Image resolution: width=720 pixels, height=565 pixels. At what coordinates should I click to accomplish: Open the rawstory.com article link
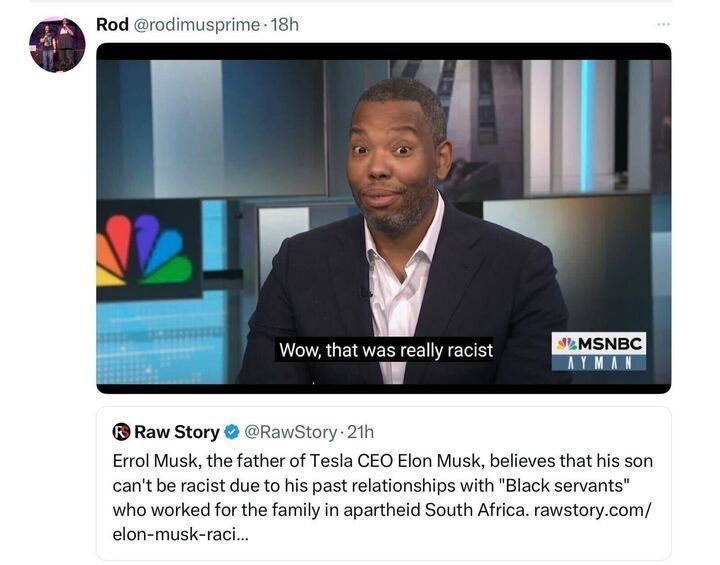[x=592, y=510]
